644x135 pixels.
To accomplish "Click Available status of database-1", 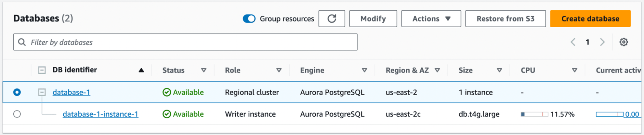I will tap(183, 92).
